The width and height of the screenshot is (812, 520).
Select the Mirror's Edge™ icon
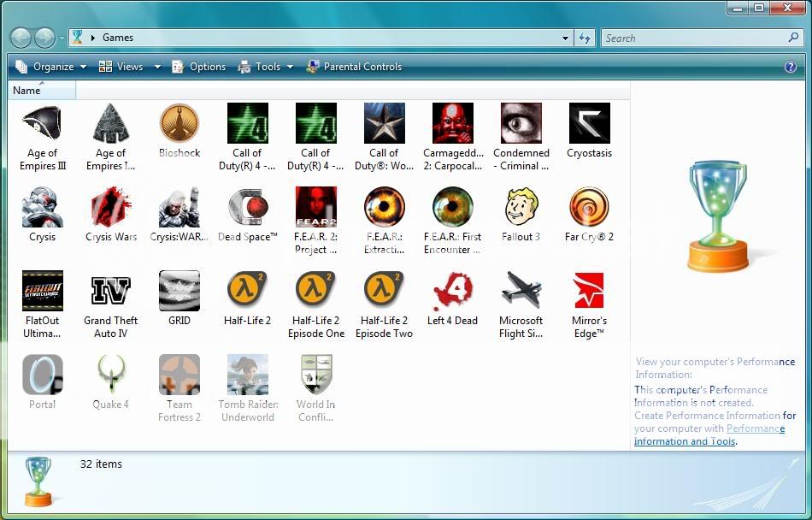(x=589, y=291)
